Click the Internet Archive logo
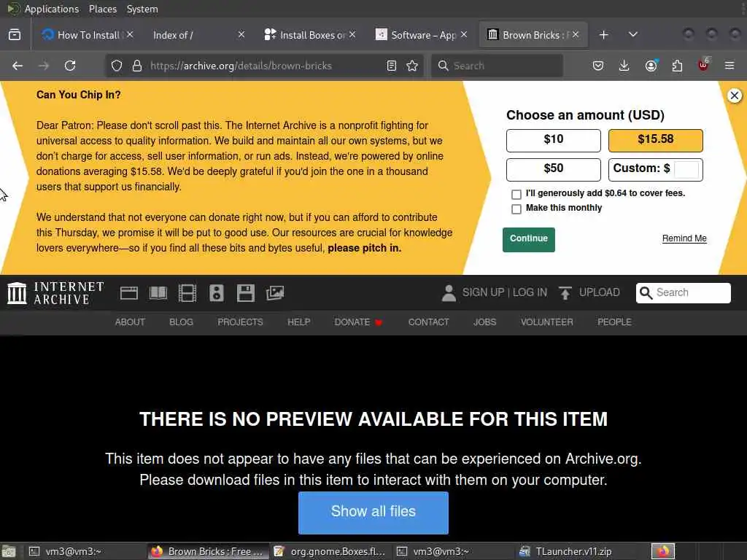The image size is (747, 560). [x=55, y=293]
